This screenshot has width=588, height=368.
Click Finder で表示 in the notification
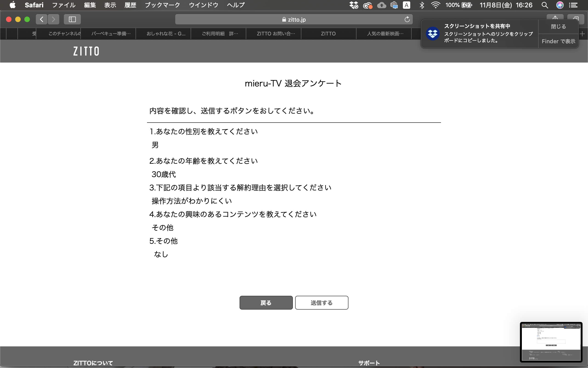[558, 41]
